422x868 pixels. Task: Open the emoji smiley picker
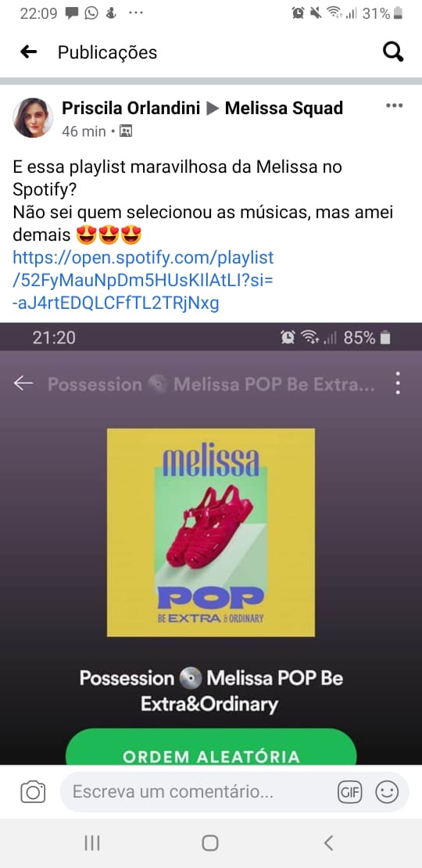(387, 792)
